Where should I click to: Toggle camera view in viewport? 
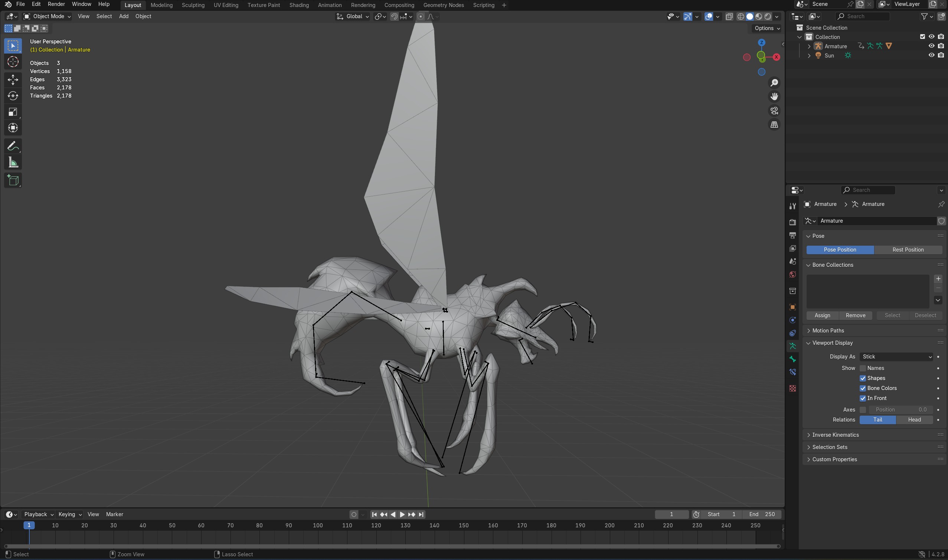pyautogui.click(x=774, y=111)
